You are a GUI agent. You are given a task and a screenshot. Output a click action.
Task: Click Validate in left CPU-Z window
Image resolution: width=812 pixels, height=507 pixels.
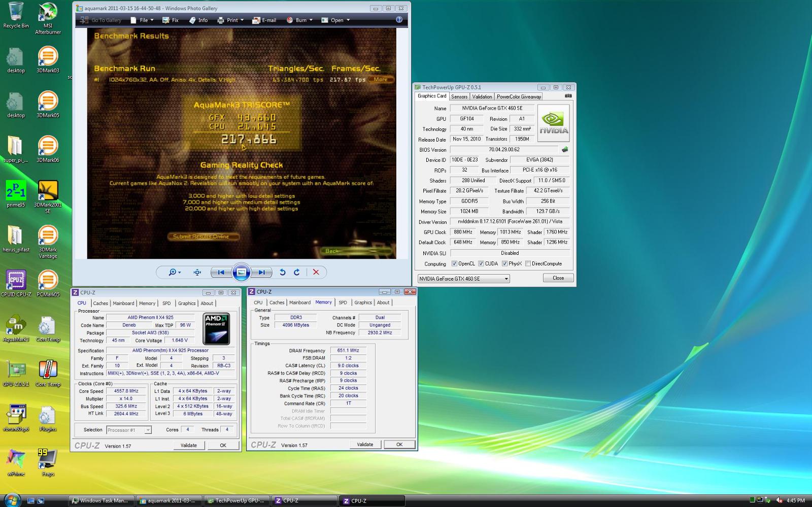[189, 445]
